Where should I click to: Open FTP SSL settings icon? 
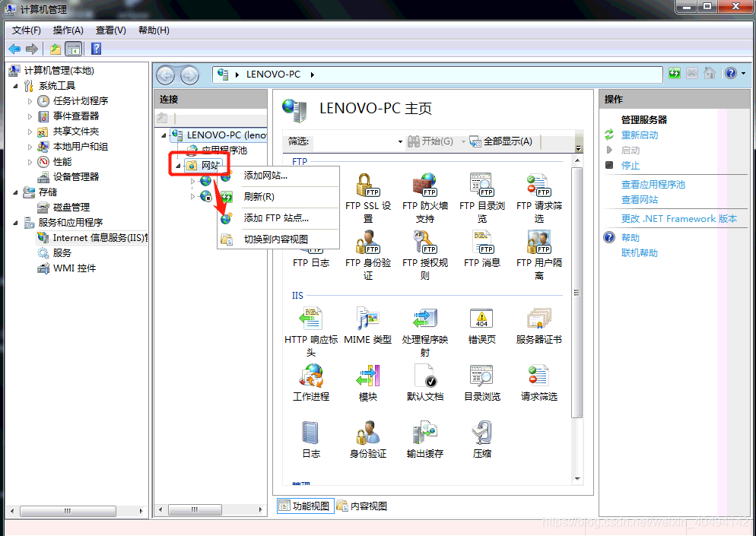click(368, 185)
